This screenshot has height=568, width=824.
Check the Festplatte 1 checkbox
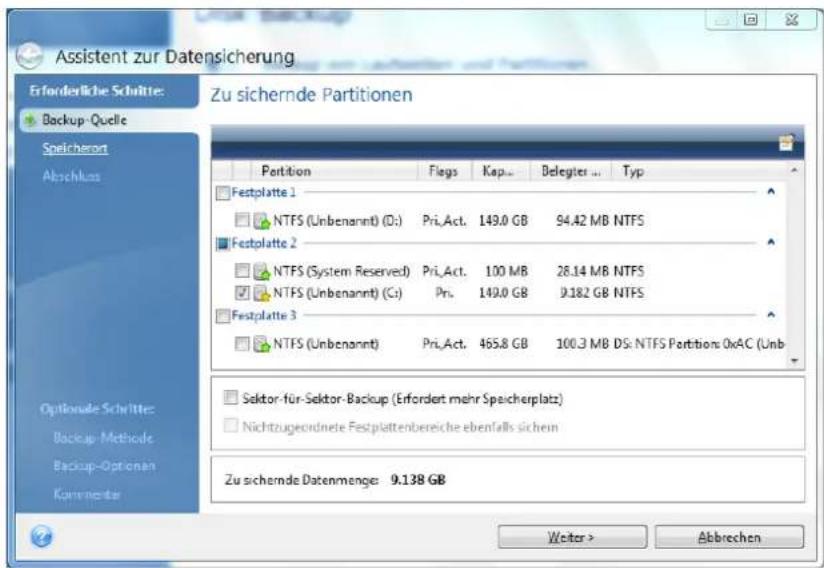(223, 193)
